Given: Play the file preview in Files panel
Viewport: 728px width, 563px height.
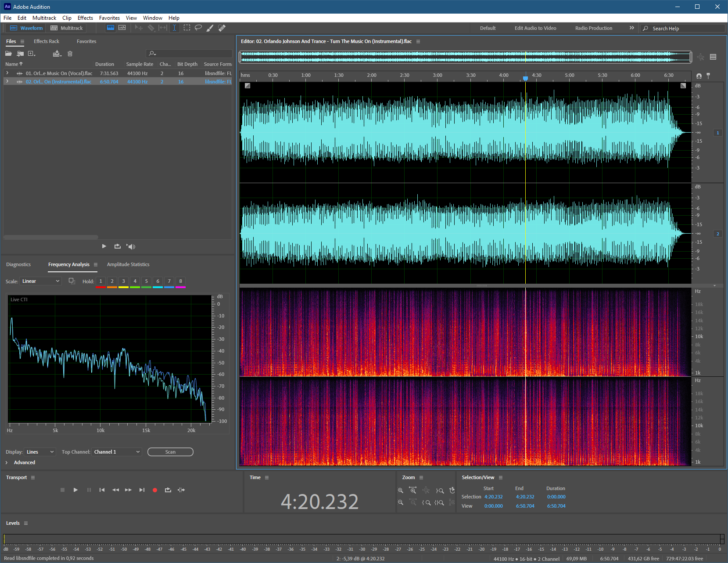Looking at the screenshot, I should (104, 246).
